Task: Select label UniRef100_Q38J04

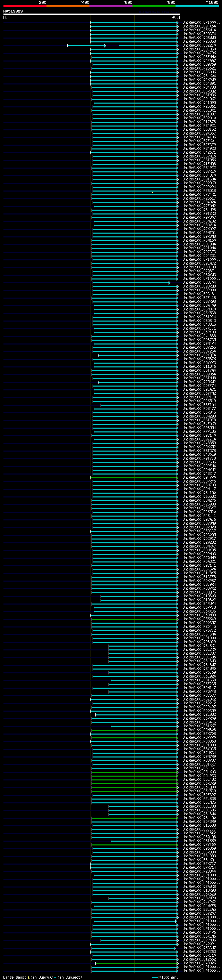Action: click(x=199, y=282)
